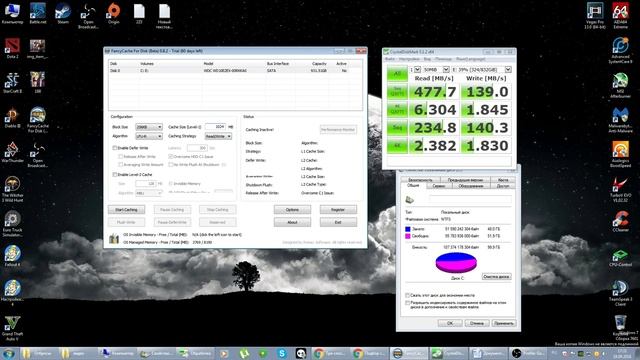640x360 pixels.
Task: Click the Options button in FancyCache
Action: pos(292,210)
